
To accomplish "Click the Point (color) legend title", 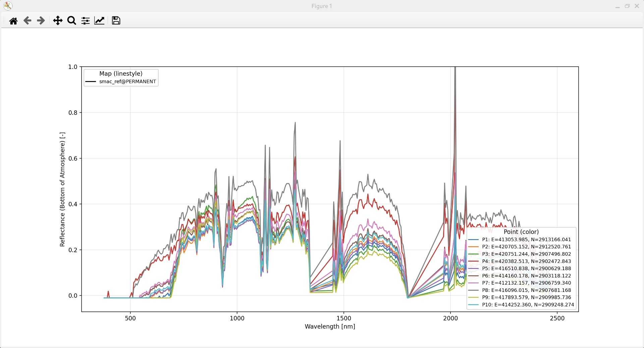I will point(521,232).
